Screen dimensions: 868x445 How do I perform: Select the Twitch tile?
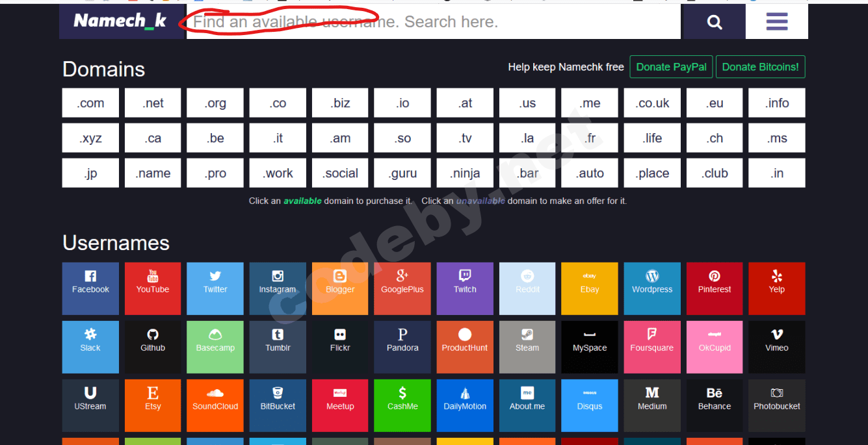click(x=465, y=288)
